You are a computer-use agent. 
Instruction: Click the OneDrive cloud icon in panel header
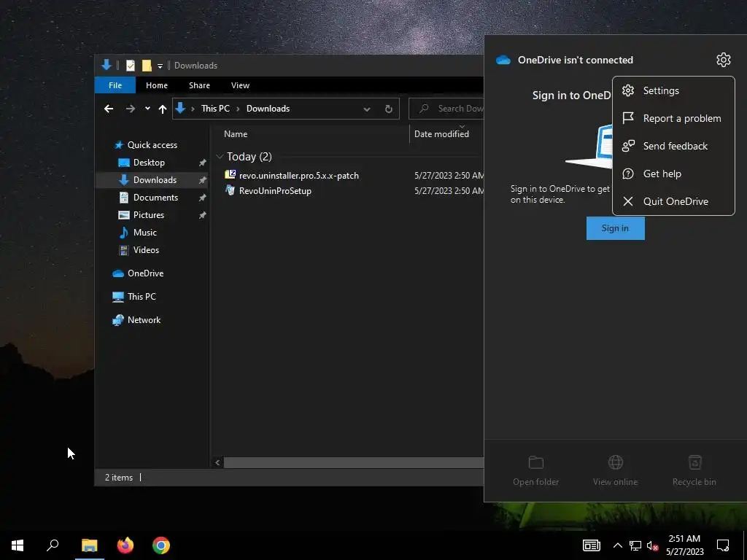click(x=503, y=60)
